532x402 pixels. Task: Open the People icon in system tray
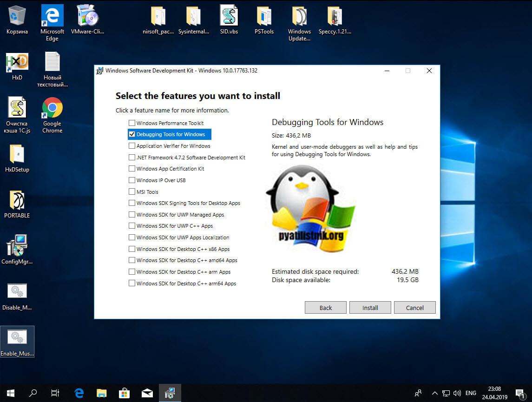pyautogui.click(x=418, y=393)
